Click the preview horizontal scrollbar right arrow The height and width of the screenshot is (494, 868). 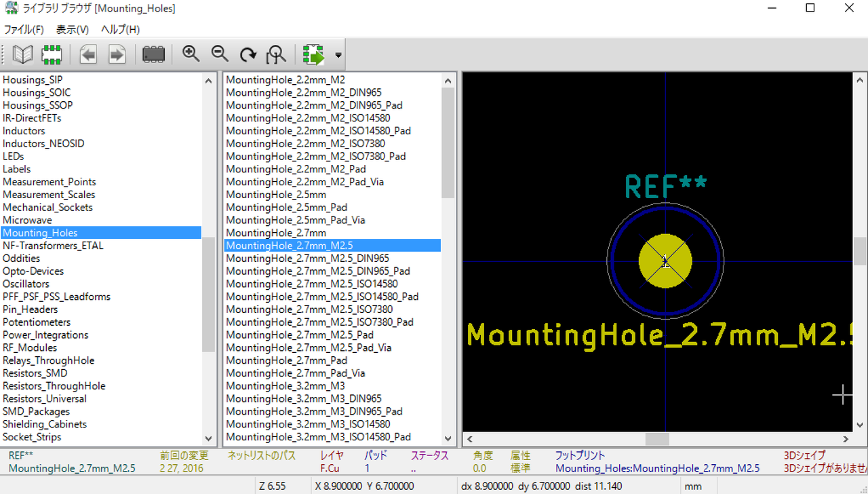(845, 439)
